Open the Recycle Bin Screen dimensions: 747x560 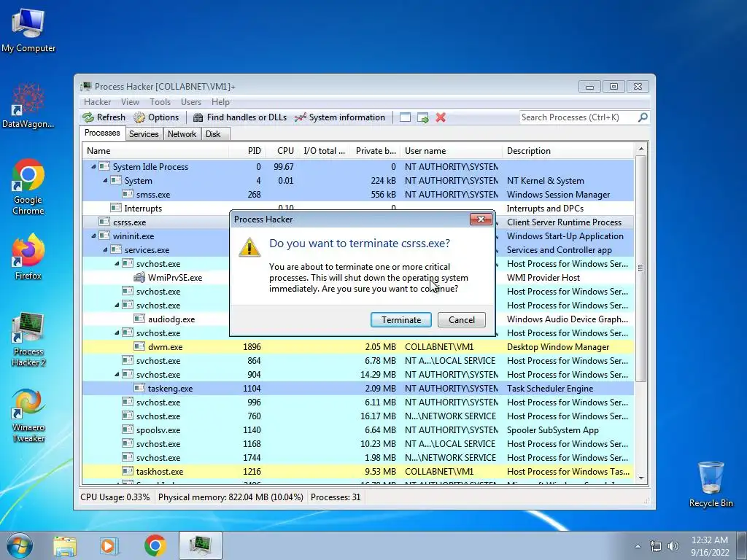coord(711,484)
